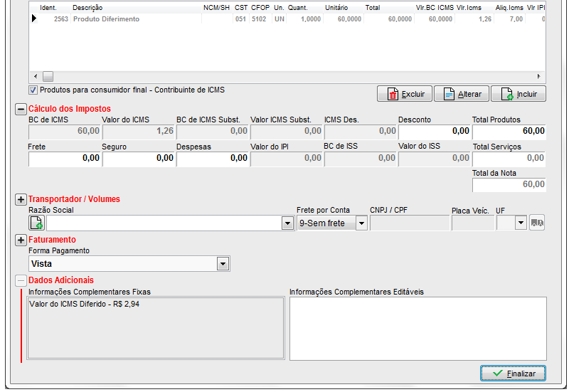The height and width of the screenshot is (392, 569).
Task: Click the add new transportador document icon
Action: point(36,223)
